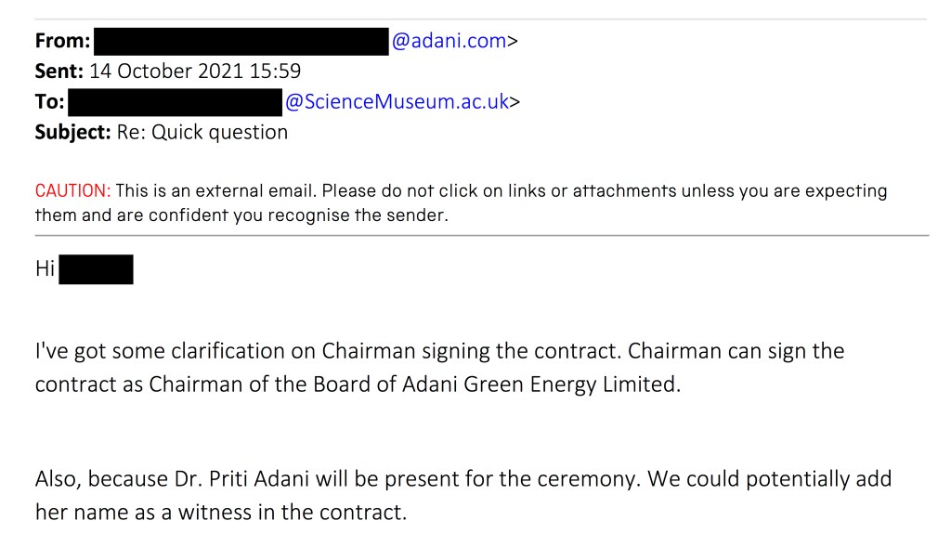Click the line starting her name as a witness
This screenshot has width=951, height=560.
point(221,511)
